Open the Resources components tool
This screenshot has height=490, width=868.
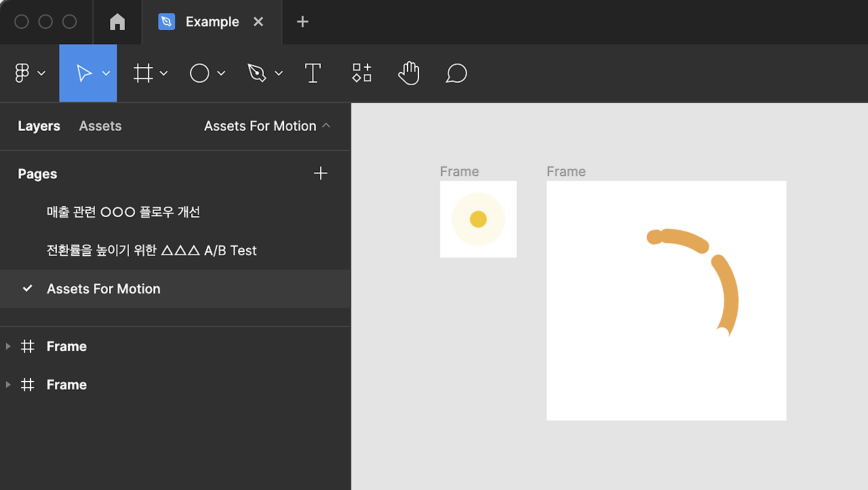pos(361,73)
